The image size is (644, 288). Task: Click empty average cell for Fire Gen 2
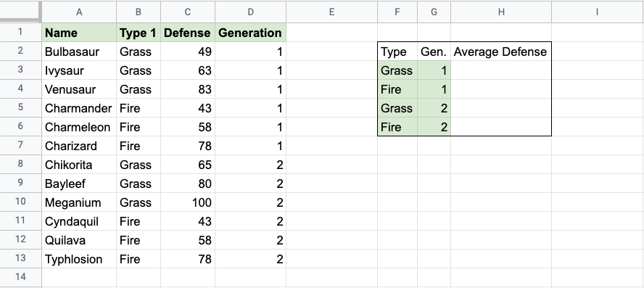click(501, 127)
